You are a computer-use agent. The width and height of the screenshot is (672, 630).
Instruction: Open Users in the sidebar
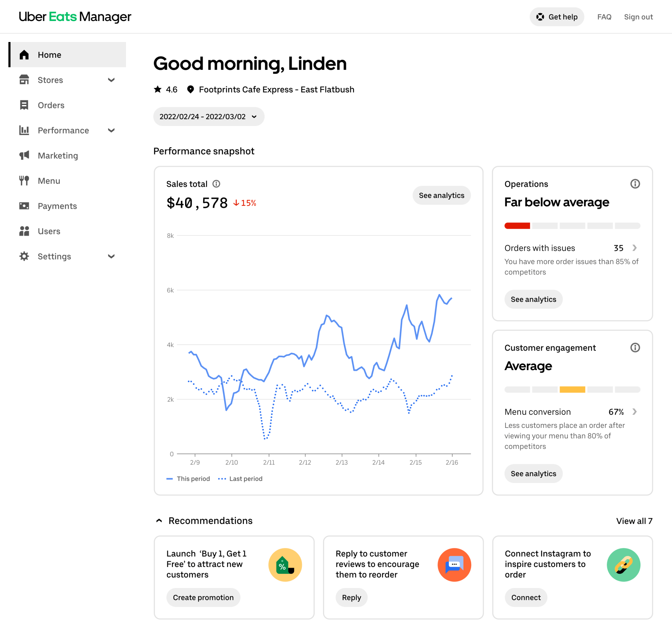pos(67,231)
